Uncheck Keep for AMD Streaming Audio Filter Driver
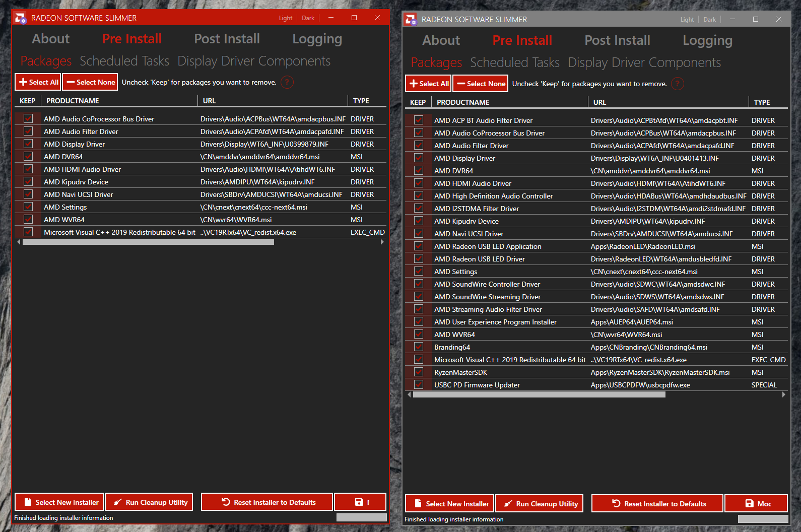The image size is (801, 532). click(419, 309)
